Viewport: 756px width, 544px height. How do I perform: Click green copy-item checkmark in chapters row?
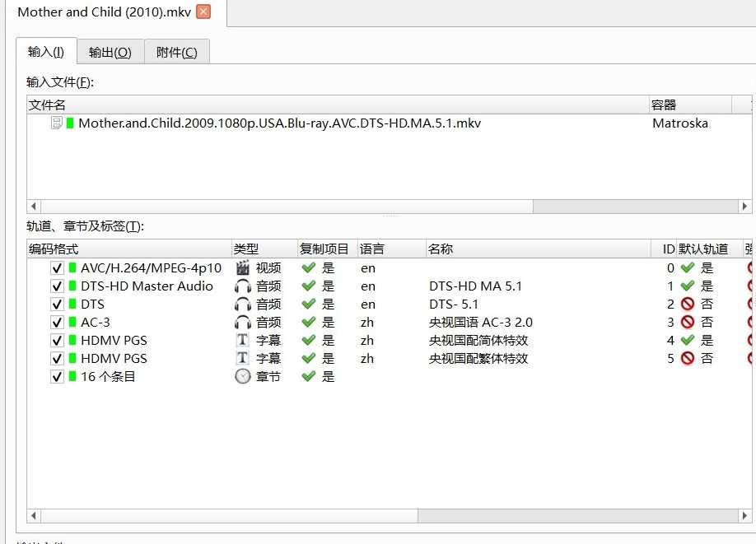pos(309,376)
